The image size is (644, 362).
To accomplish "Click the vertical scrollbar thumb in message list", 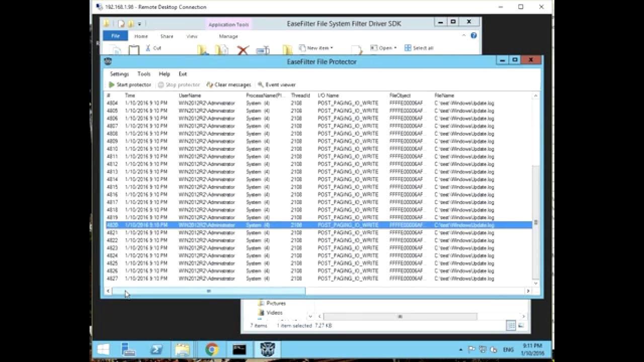I will coord(536,223).
